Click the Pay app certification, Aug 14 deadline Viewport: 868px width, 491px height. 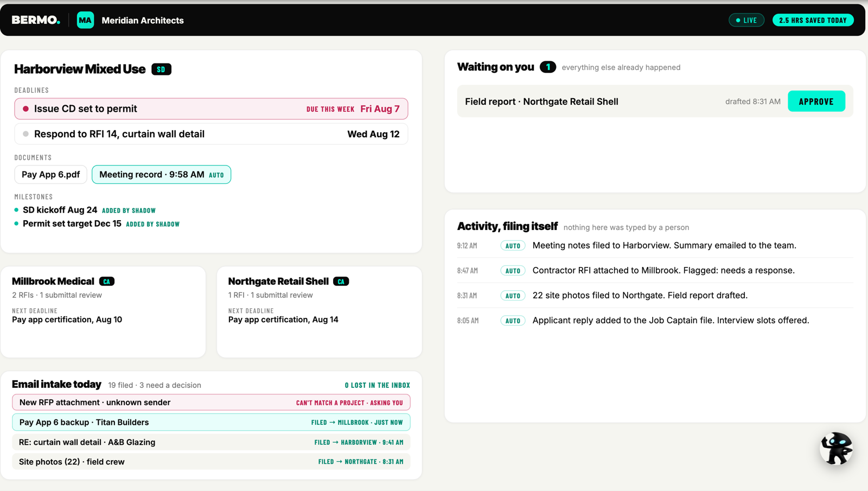pos(283,320)
